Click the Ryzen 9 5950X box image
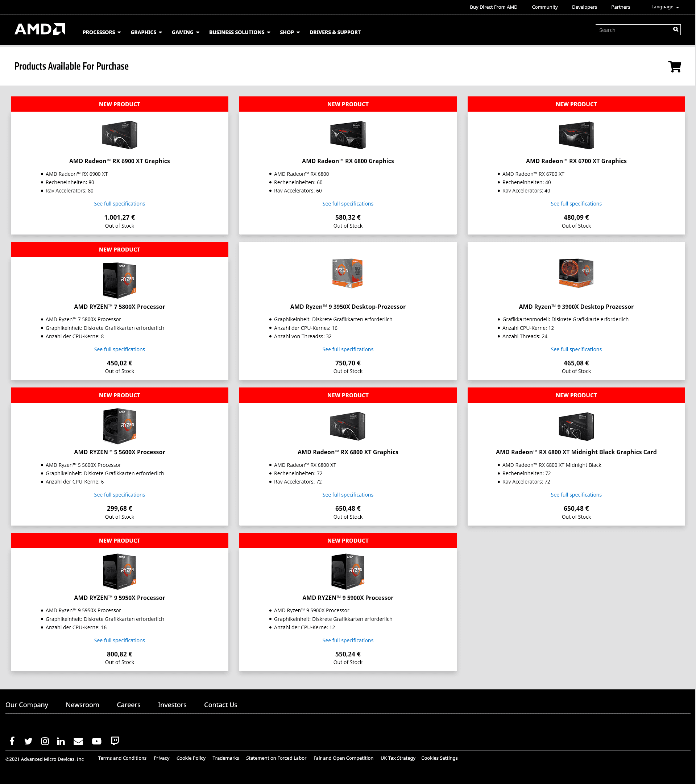The width and height of the screenshot is (696, 784). point(120,572)
